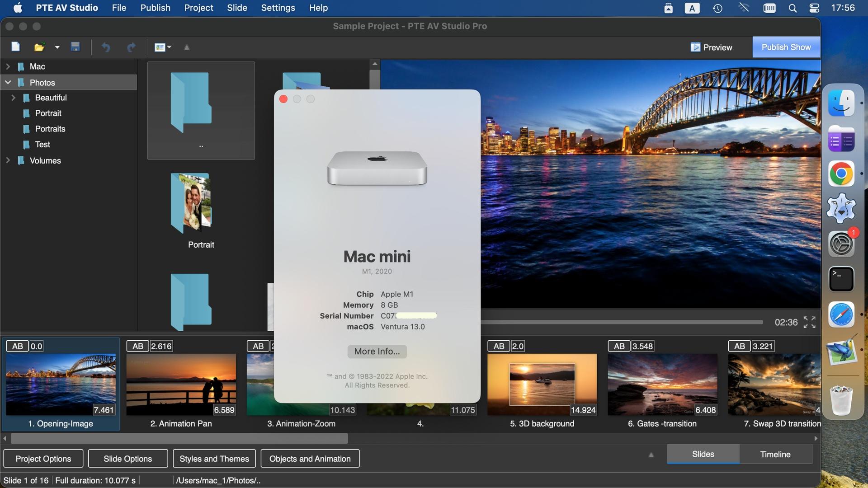Click the Preview button
Image resolution: width=868 pixels, height=488 pixels.
point(712,47)
